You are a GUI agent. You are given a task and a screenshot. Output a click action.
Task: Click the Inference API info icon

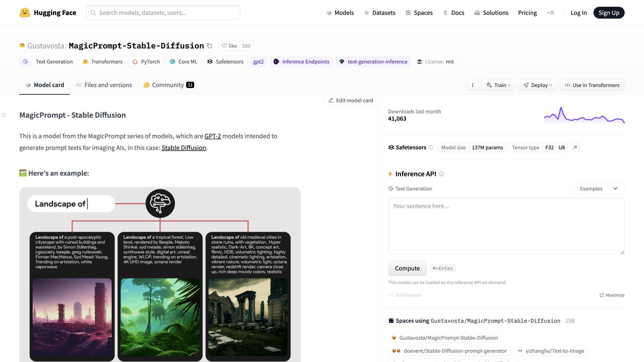(441, 174)
